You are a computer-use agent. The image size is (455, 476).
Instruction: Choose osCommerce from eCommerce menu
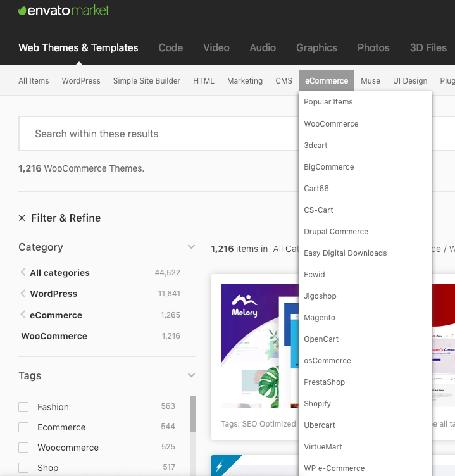(365, 361)
